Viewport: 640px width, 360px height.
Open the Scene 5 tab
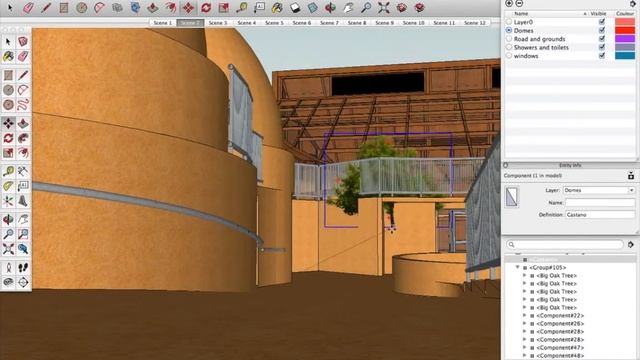click(274, 23)
